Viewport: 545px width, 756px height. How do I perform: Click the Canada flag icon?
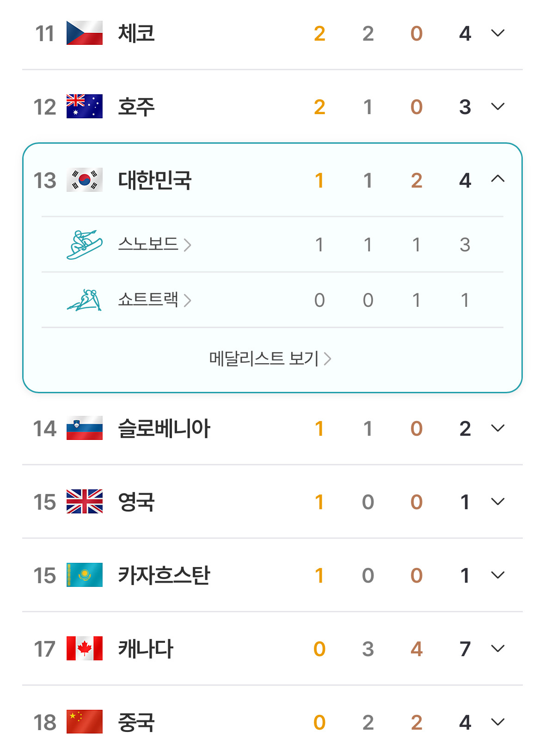85,648
